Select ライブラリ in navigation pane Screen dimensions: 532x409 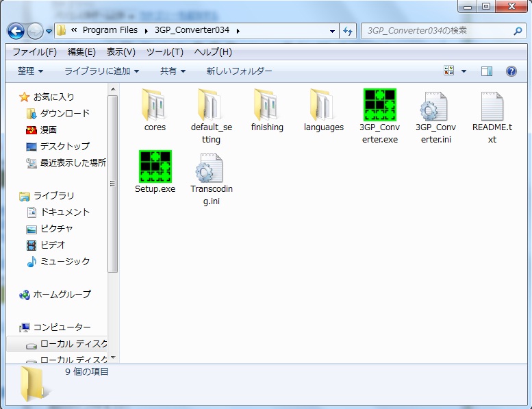tap(47, 196)
